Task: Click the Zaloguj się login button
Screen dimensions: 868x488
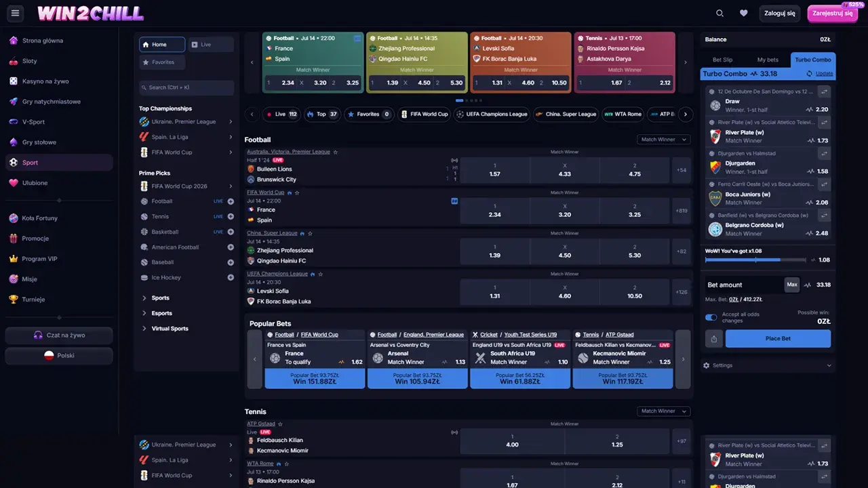Action: [x=780, y=13]
